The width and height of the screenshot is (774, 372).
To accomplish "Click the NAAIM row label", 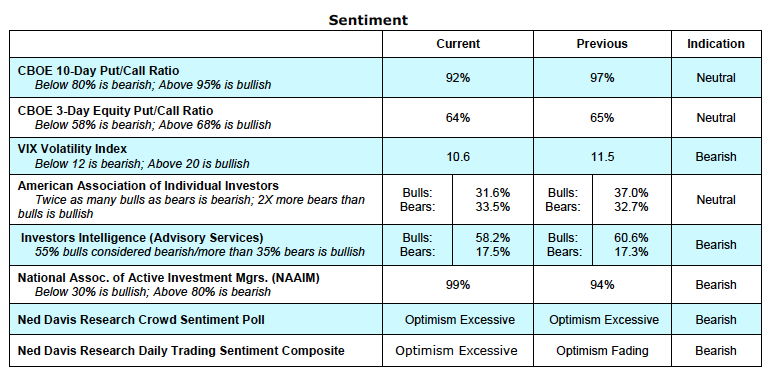I will pyautogui.click(x=168, y=278).
